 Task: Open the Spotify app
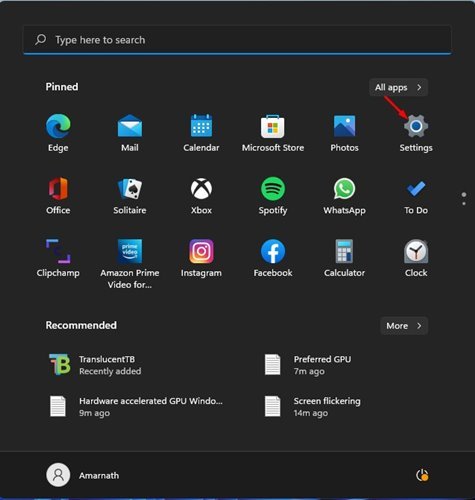(x=273, y=196)
